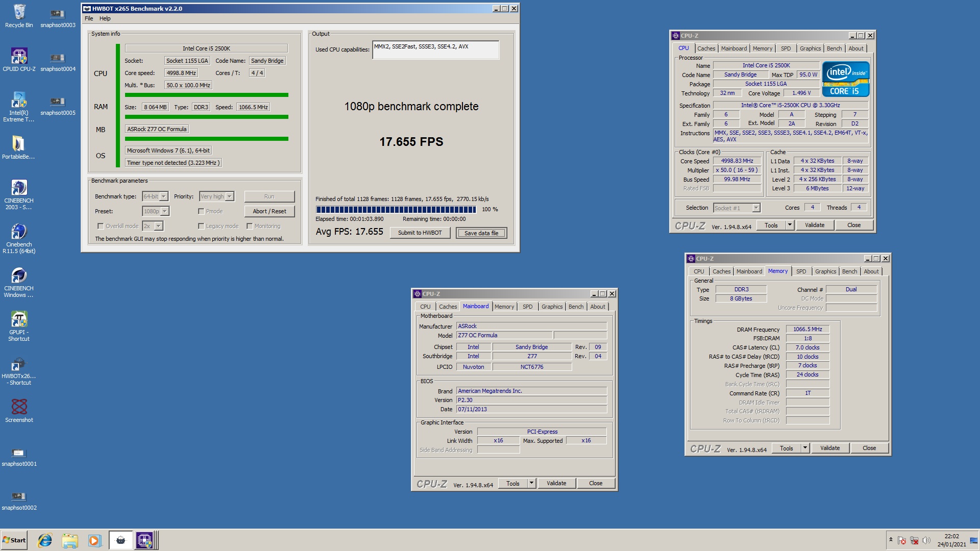The image size is (980, 551).
Task: Open the GPUPI Shortcut icon
Action: 19,325
